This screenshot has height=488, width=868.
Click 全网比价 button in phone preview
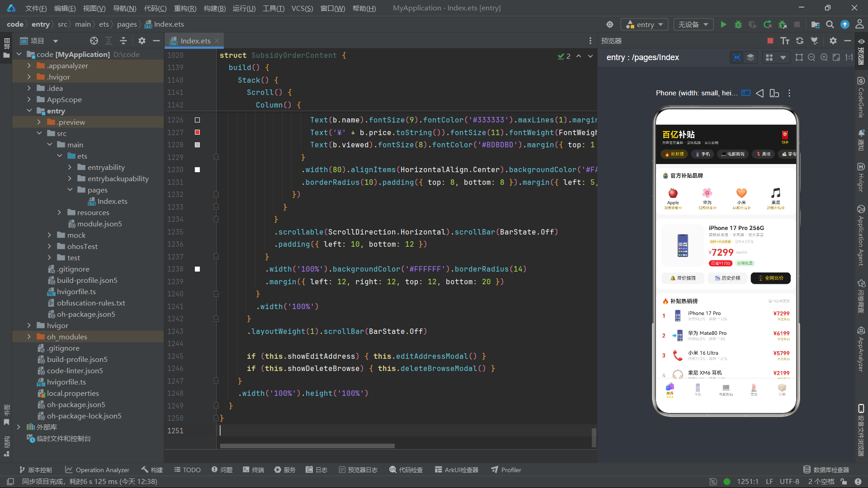click(771, 278)
